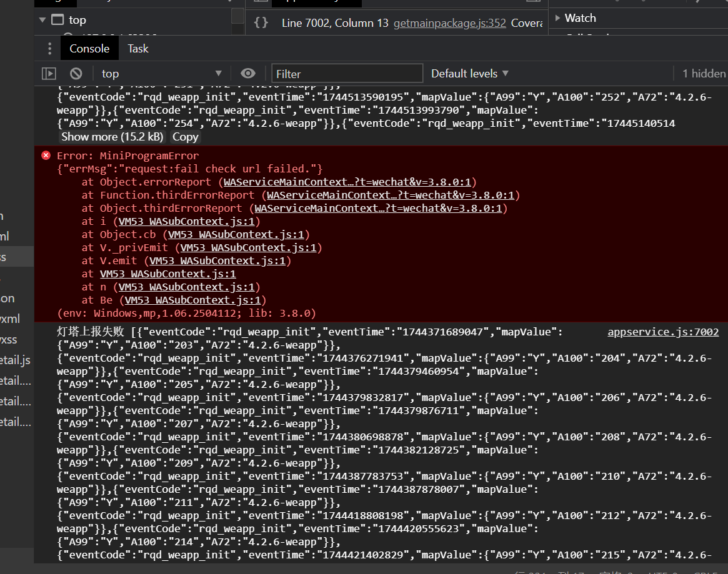The width and height of the screenshot is (728, 574).
Task: Click the 'Error: MiniProgramError' message text
Action: point(127,156)
